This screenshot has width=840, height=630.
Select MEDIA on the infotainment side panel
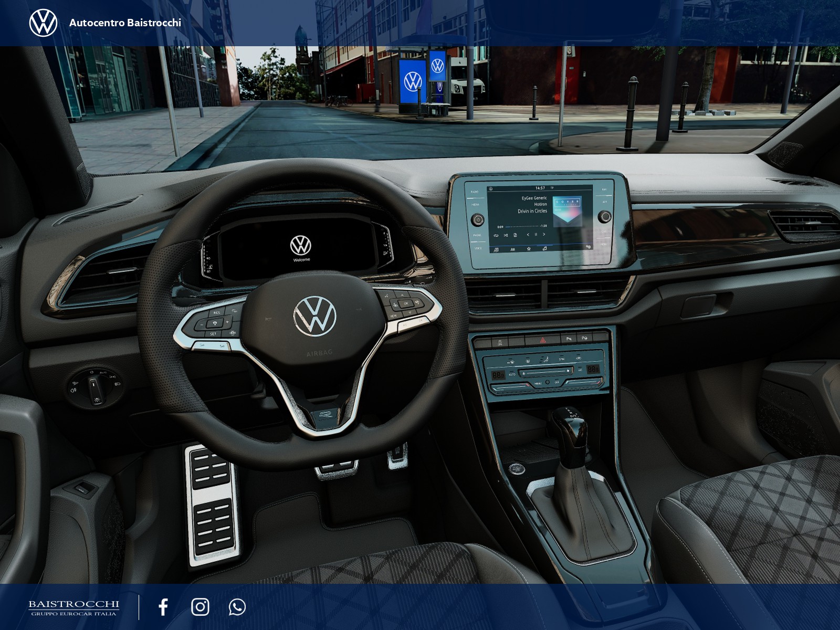tap(475, 205)
